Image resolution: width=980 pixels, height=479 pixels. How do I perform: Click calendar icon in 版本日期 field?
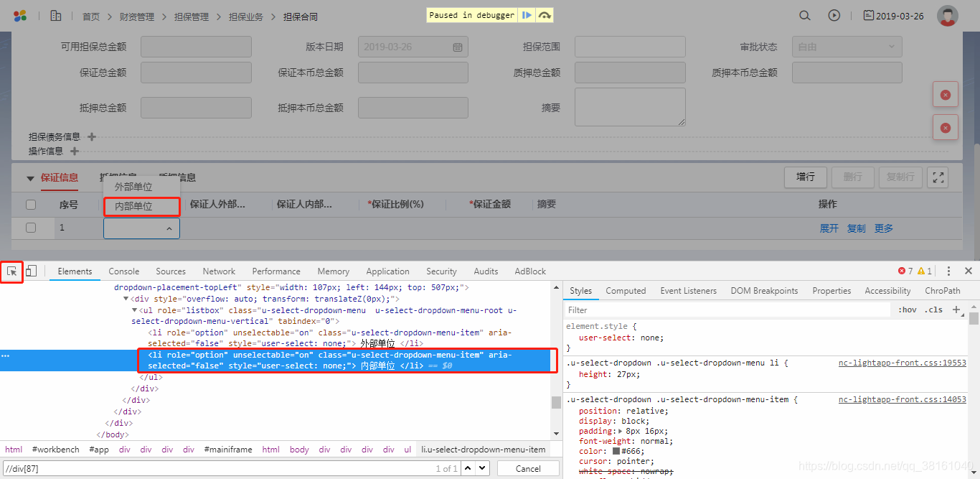[x=457, y=47]
